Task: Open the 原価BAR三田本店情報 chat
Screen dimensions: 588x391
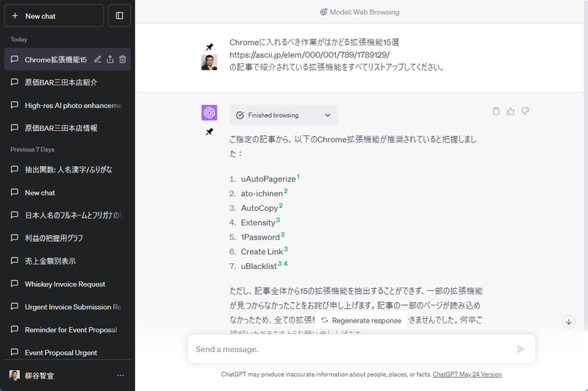Action: point(68,128)
